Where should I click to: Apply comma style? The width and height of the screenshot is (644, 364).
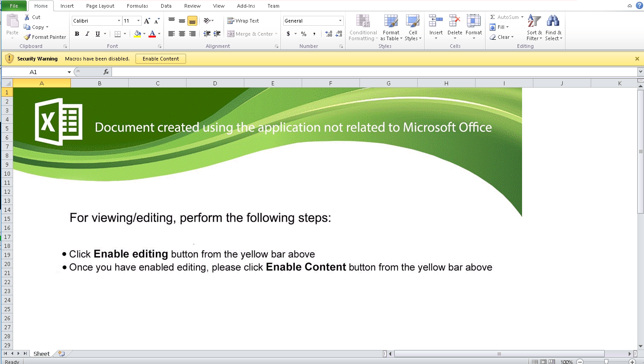pos(314,34)
